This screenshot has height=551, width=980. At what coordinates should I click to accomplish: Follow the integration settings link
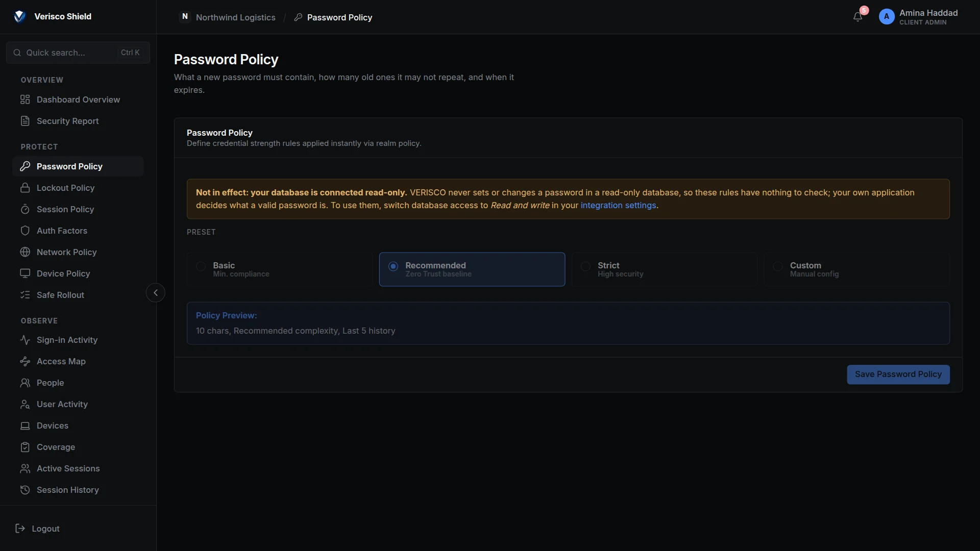pos(618,205)
